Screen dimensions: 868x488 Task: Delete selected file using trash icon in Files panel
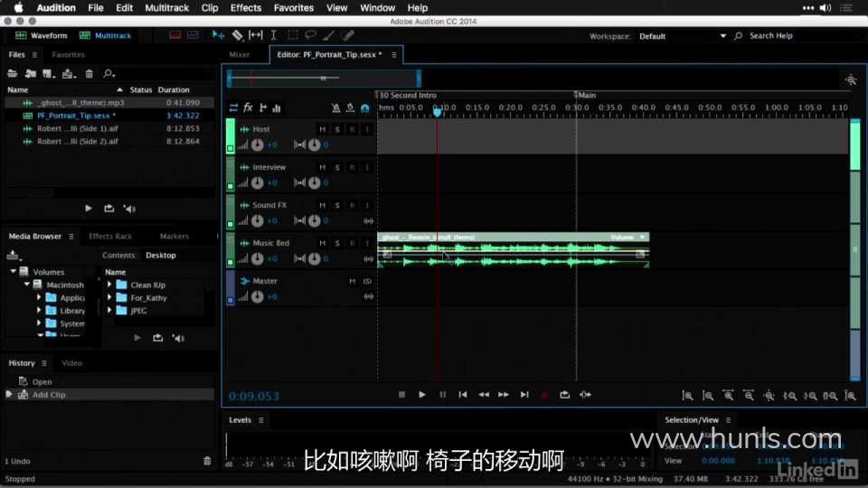(90, 73)
